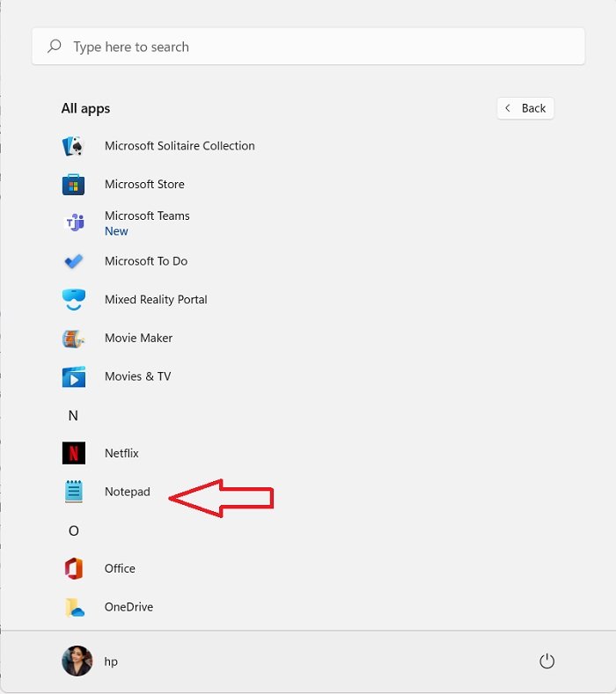Select the Microsoft Solitaire Collection label
616x694 pixels.
[x=180, y=146]
